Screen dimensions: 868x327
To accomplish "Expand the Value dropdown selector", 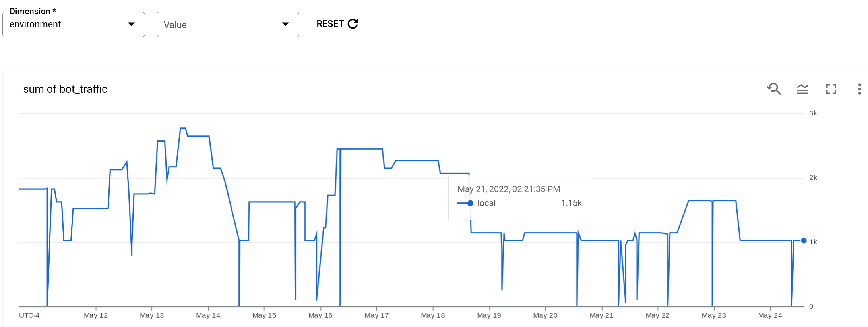I will coord(227,24).
